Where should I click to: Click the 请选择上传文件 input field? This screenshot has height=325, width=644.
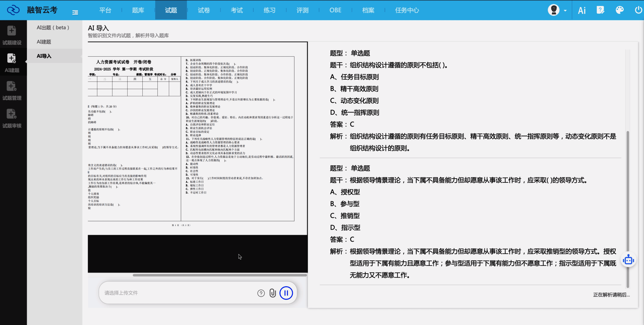tap(157, 293)
